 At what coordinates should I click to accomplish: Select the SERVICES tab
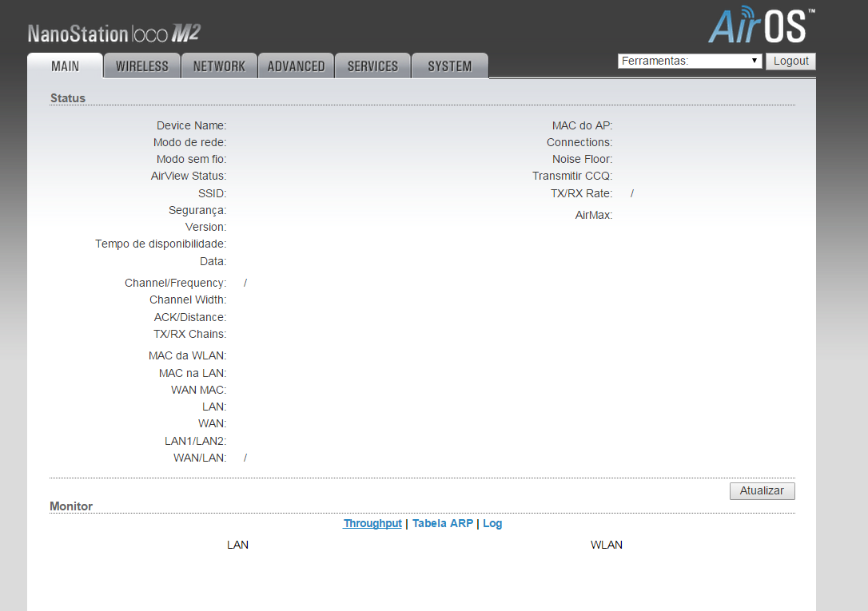coord(372,65)
